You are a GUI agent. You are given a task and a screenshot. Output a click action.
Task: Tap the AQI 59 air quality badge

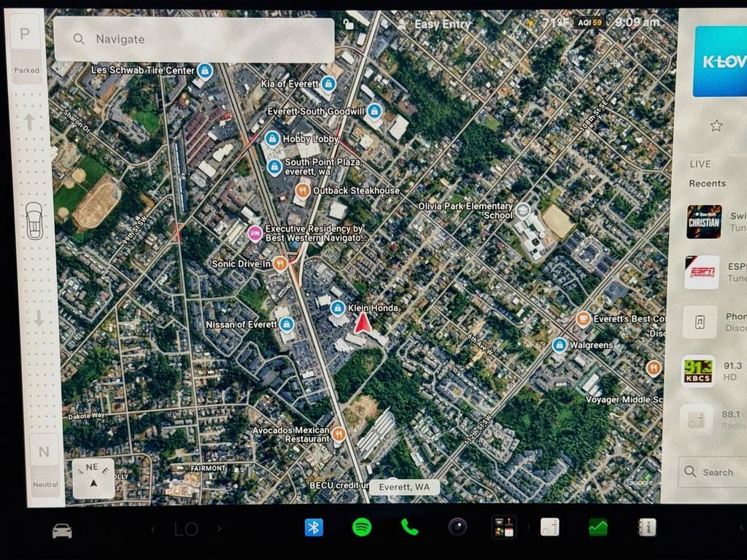pos(589,23)
